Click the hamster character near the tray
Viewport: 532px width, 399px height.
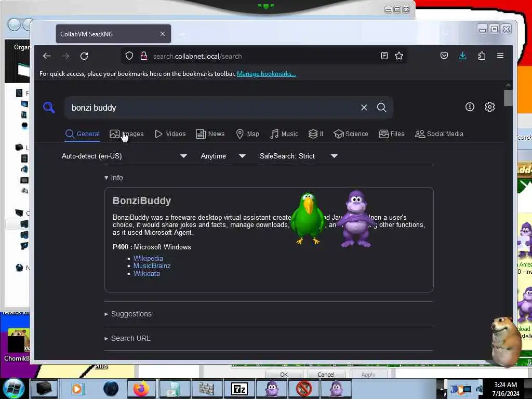(506, 341)
